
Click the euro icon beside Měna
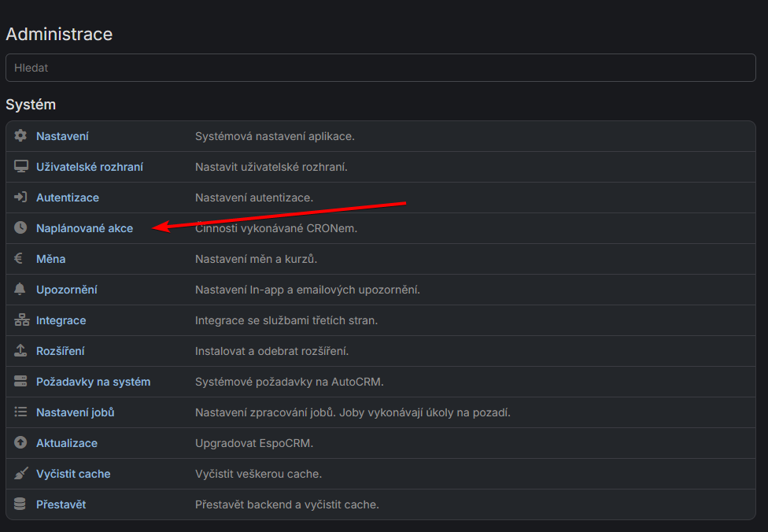click(x=20, y=259)
